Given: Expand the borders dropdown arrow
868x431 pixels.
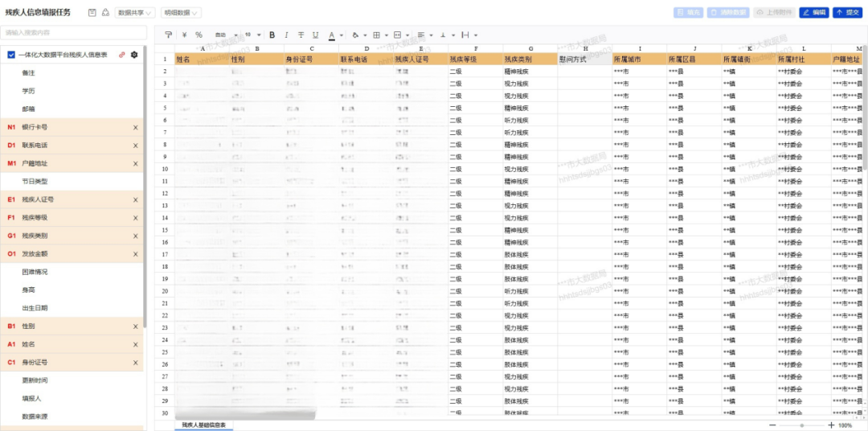Looking at the screenshot, I should [x=386, y=35].
